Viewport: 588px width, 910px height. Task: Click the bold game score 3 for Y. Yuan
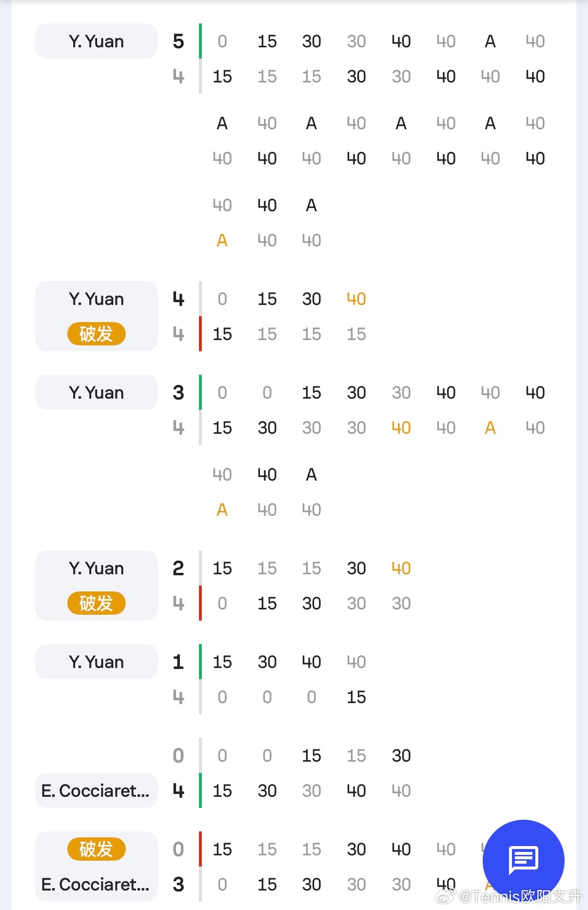(178, 393)
